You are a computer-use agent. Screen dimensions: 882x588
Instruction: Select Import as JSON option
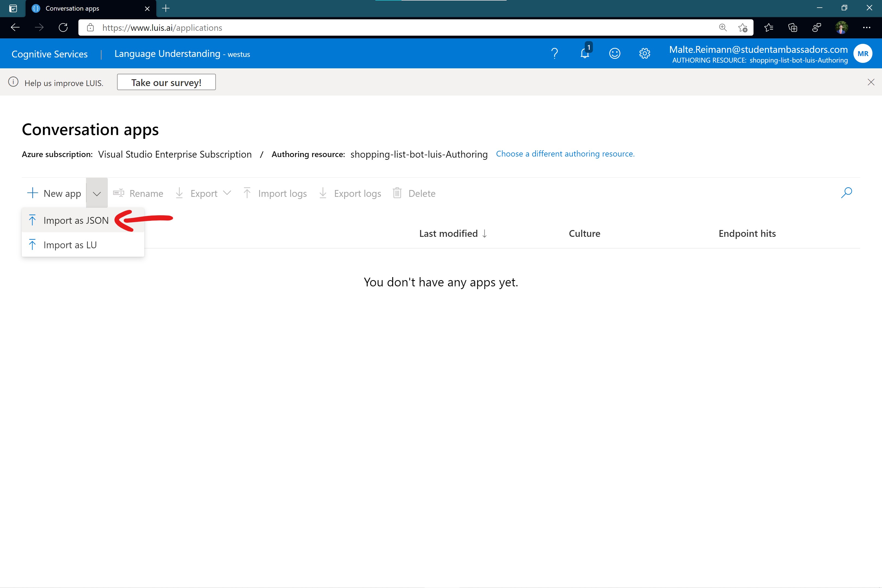coord(76,220)
